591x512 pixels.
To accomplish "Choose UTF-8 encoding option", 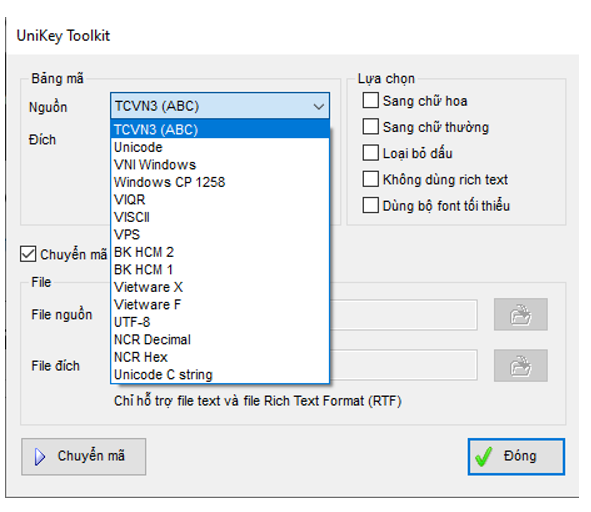I will coord(220,322).
